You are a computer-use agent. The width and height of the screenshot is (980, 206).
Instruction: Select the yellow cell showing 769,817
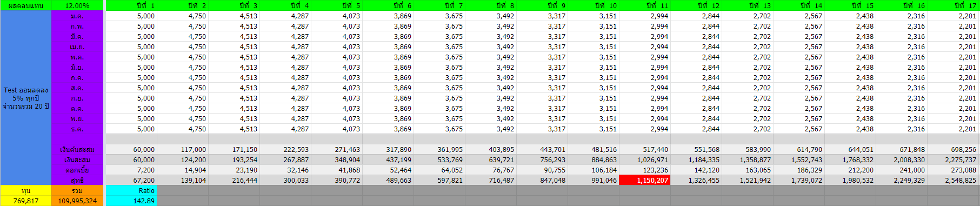(x=26, y=201)
